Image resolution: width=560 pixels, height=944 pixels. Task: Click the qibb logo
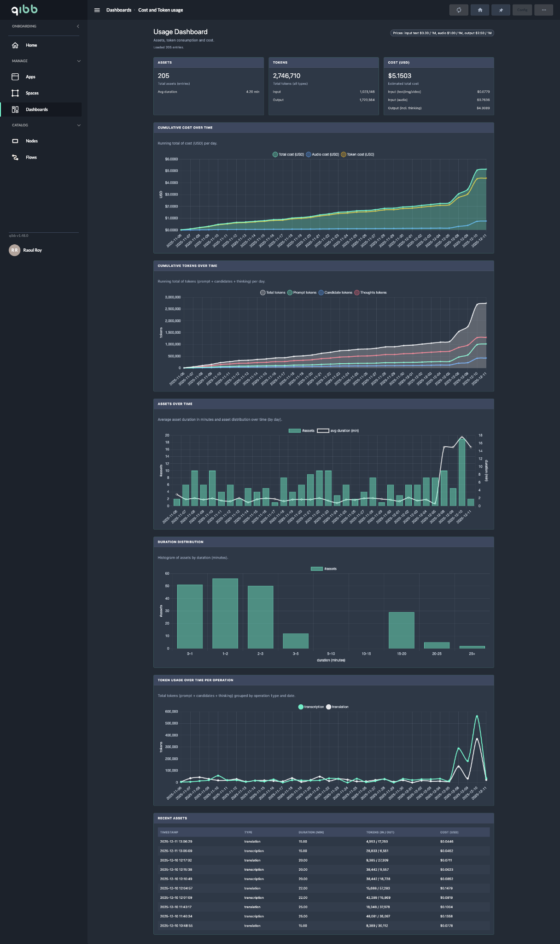coord(24,10)
